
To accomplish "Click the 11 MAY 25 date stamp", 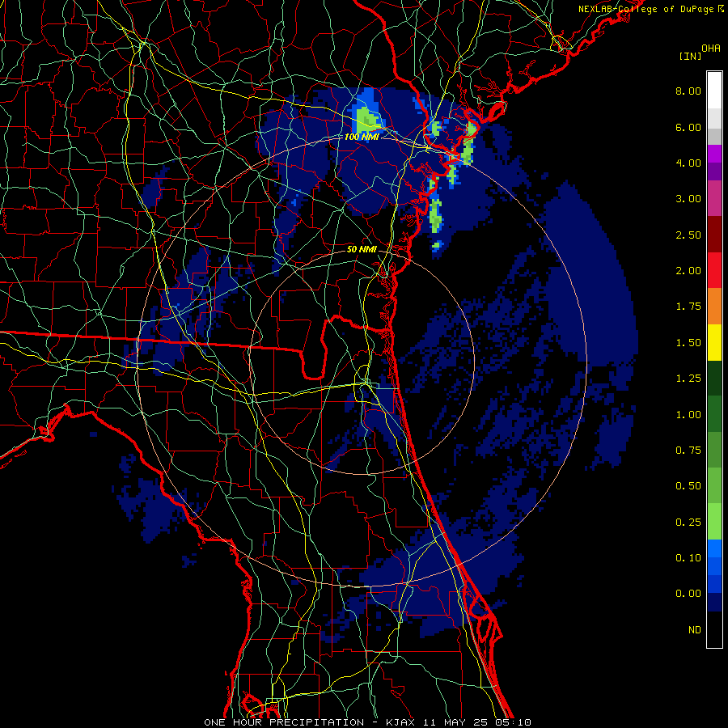I will click(455, 722).
